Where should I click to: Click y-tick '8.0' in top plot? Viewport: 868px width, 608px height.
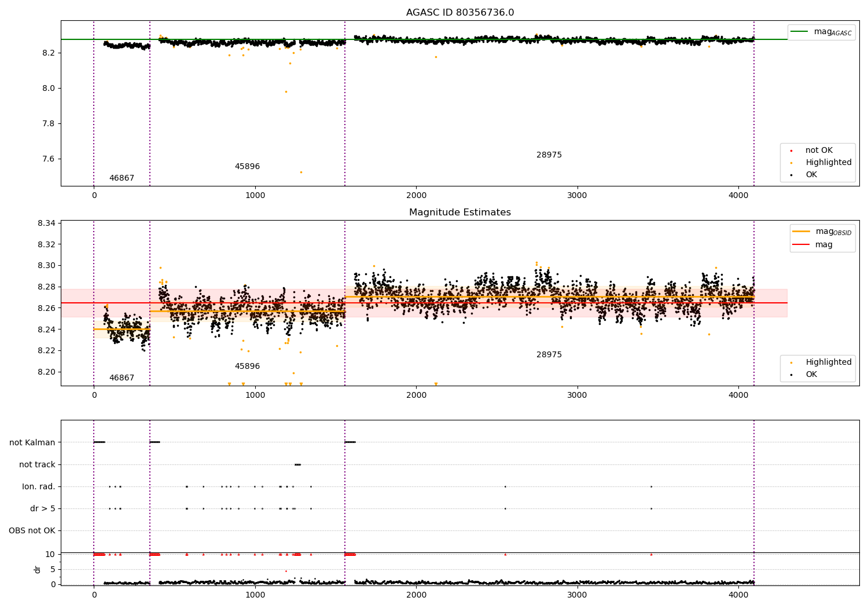(x=49, y=89)
